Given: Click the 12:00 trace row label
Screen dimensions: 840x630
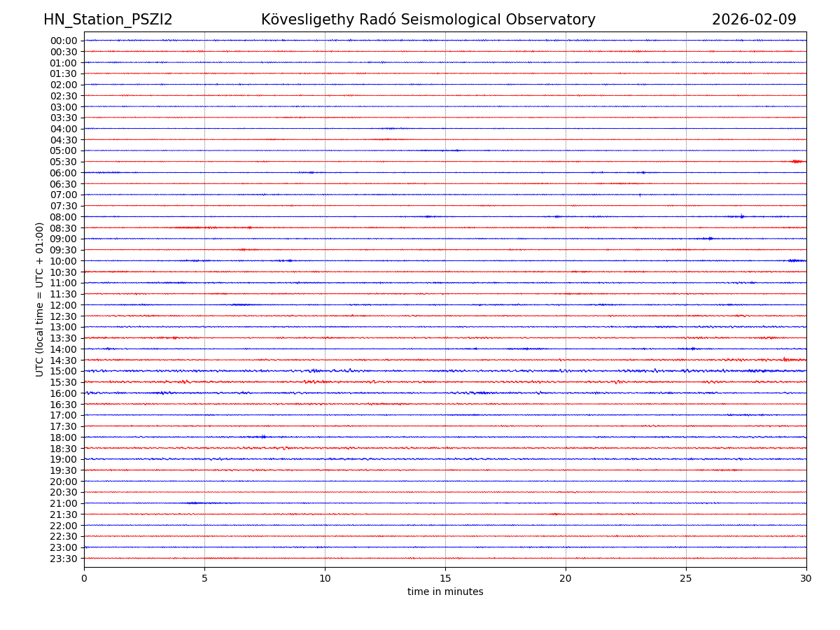Looking at the screenshot, I should point(64,305).
